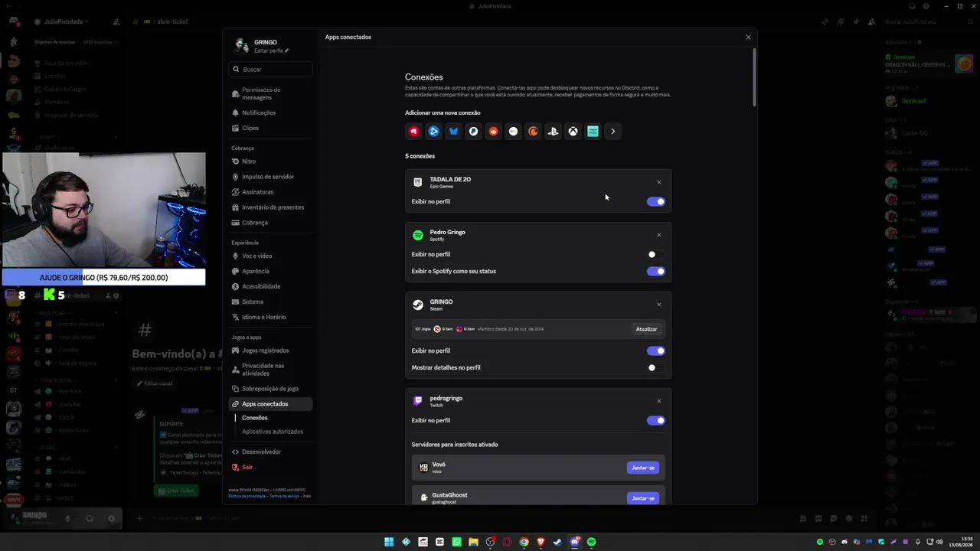980x551 pixels.
Task: Click Atualizar on the Steam connection
Action: (646, 329)
